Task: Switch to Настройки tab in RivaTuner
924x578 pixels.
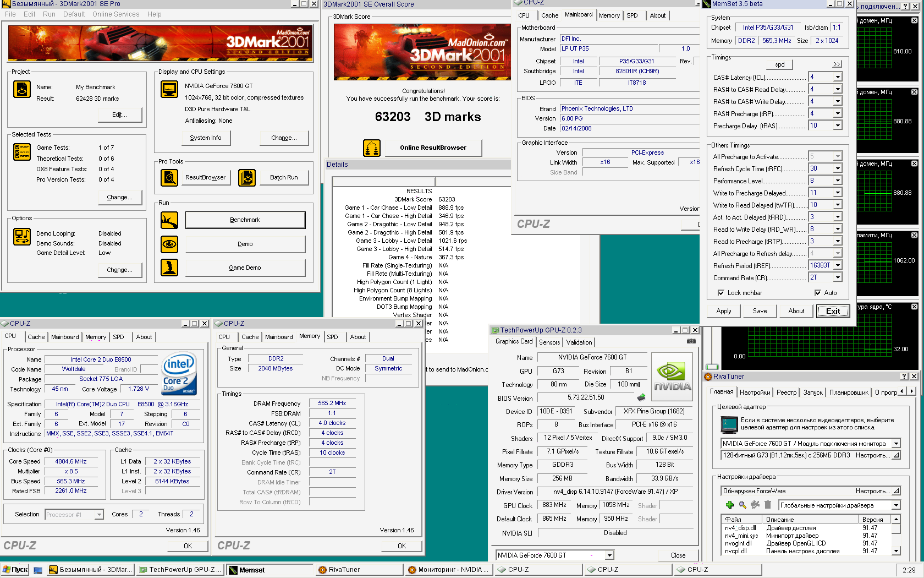Action: (x=755, y=392)
